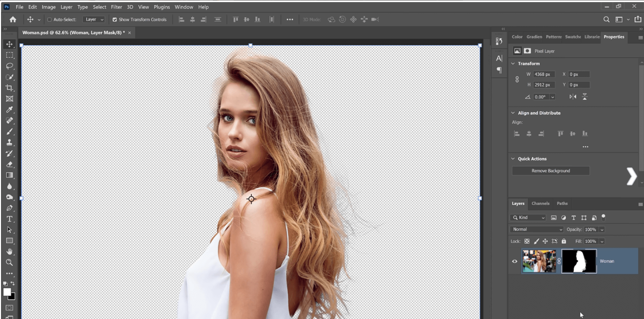644x319 pixels.
Task: Enable the Auto-Select checkbox
Action: coord(49,19)
